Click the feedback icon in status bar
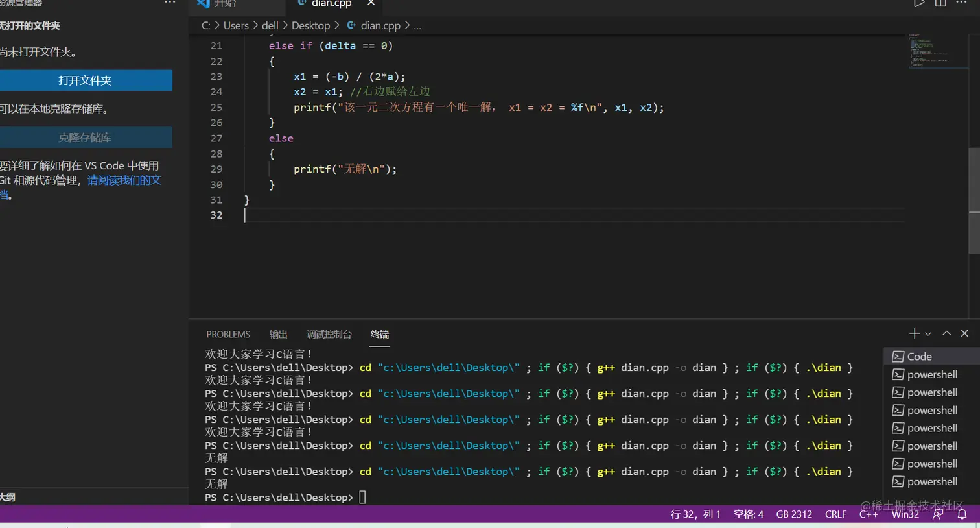 [938, 514]
